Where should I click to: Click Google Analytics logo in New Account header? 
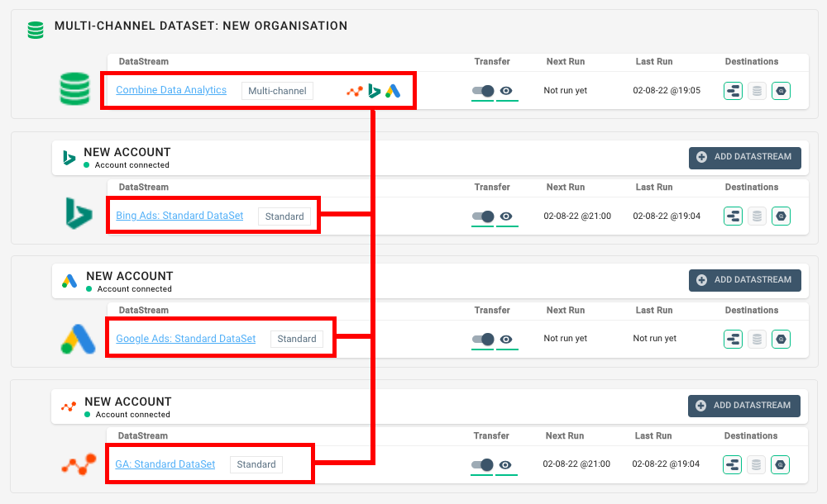pyautogui.click(x=69, y=407)
